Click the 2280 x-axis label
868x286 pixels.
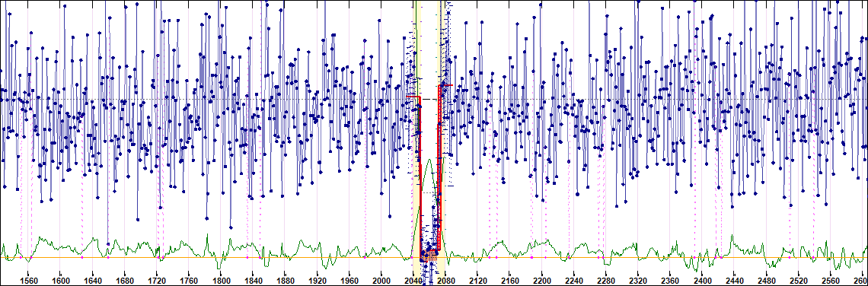[x=606, y=280]
